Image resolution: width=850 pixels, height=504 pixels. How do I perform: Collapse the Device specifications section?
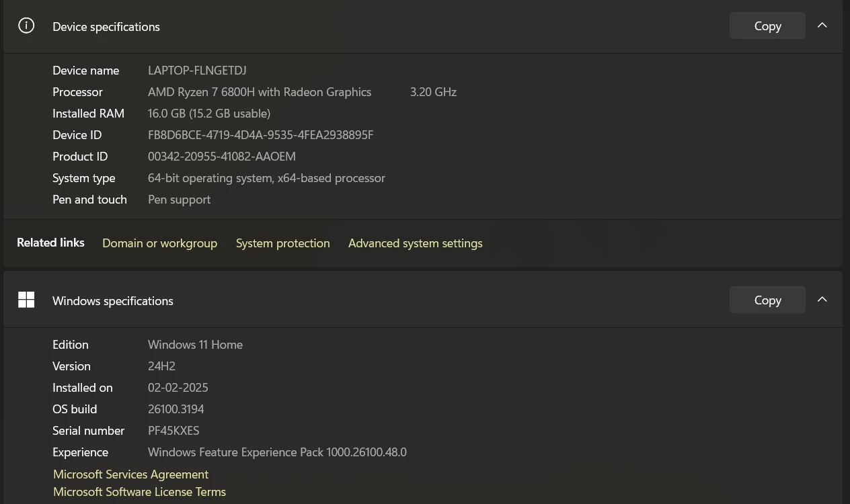(822, 26)
